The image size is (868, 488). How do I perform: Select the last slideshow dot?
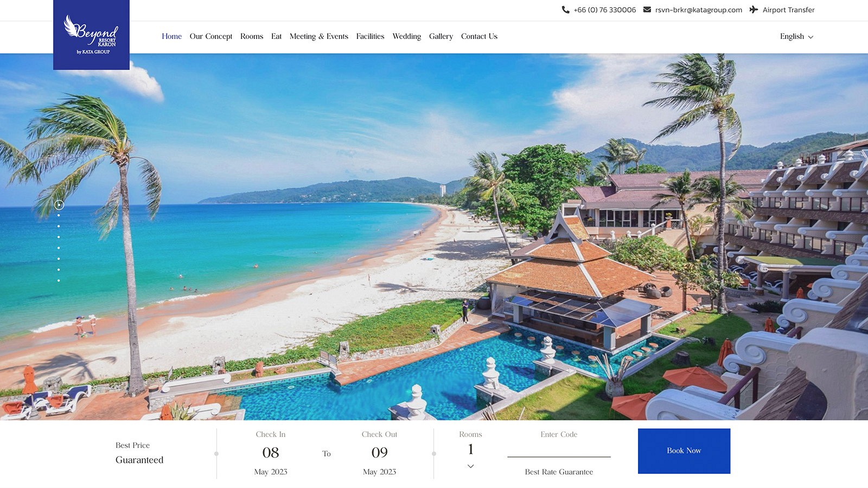click(x=59, y=281)
